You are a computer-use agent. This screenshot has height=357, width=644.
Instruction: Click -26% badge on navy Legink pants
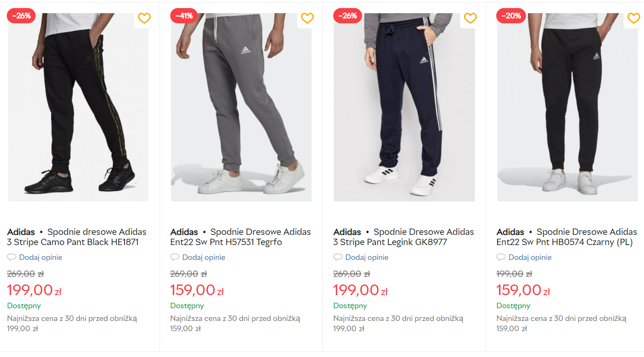pyautogui.click(x=348, y=16)
